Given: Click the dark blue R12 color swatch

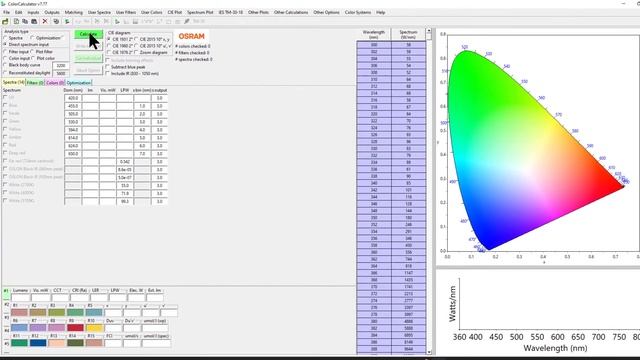Looking at the screenshot, I should (x=38, y=343).
